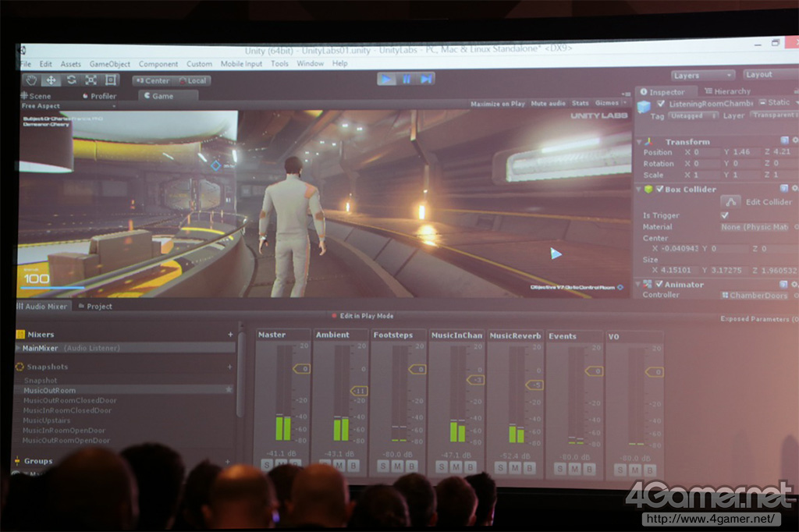Select the MusicUpstairs snapshot
799x532 pixels.
click(47, 420)
